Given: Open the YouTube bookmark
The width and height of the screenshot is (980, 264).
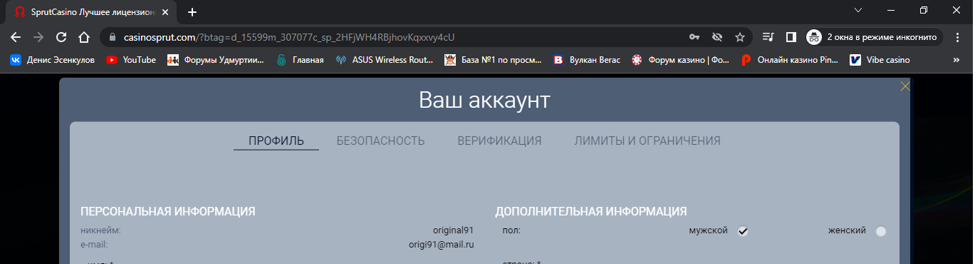Looking at the screenshot, I should pyautogui.click(x=131, y=60).
